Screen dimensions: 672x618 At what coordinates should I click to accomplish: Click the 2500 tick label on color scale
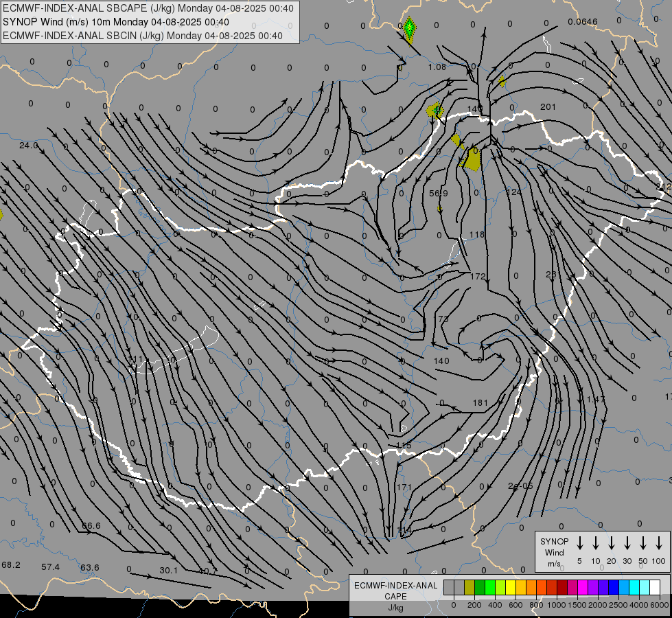618,605
